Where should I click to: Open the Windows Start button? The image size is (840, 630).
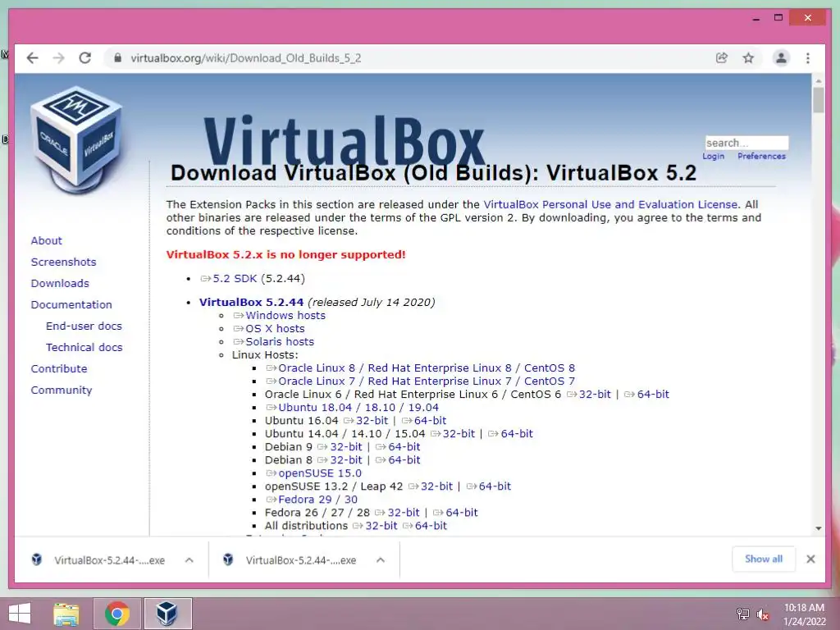[x=20, y=614]
